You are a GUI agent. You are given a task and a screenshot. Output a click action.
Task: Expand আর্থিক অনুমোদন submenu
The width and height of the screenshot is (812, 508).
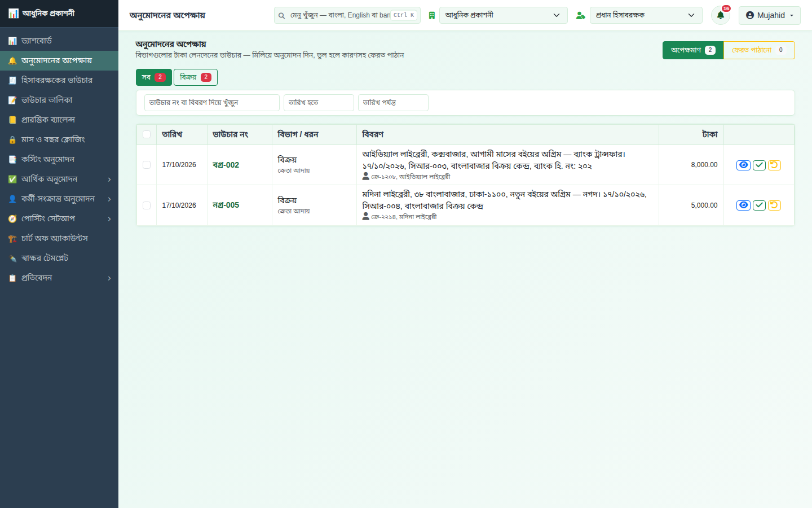point(59,179)
